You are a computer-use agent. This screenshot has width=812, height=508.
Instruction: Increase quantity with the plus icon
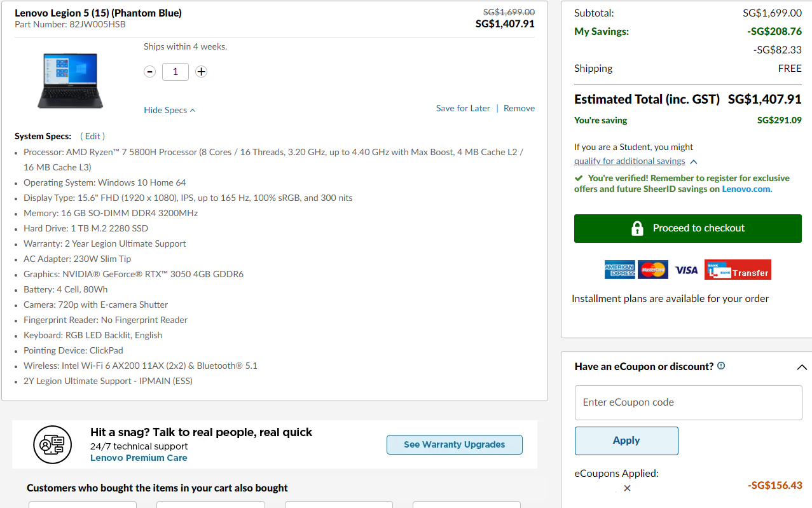201,72
